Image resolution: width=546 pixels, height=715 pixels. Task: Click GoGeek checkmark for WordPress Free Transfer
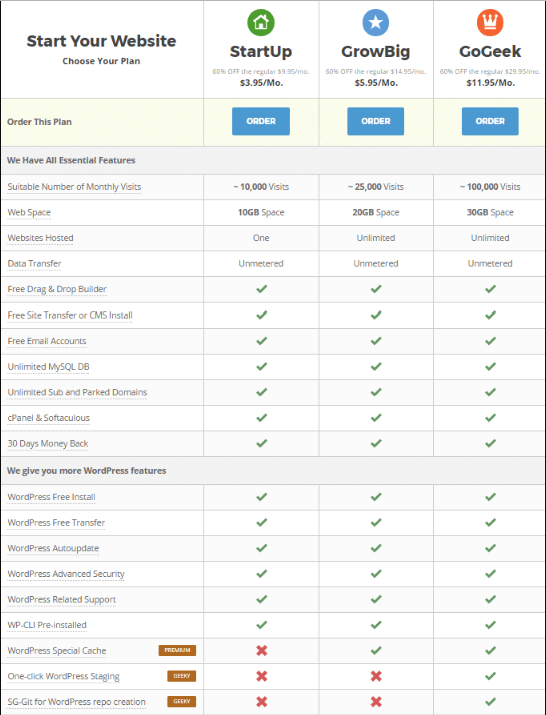[490, 522]
